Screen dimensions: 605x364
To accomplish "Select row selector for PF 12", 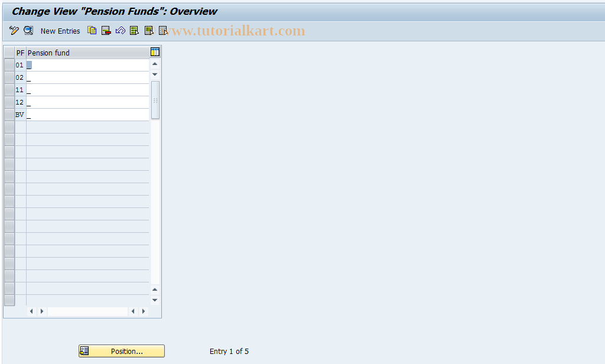I will [9, 102].
